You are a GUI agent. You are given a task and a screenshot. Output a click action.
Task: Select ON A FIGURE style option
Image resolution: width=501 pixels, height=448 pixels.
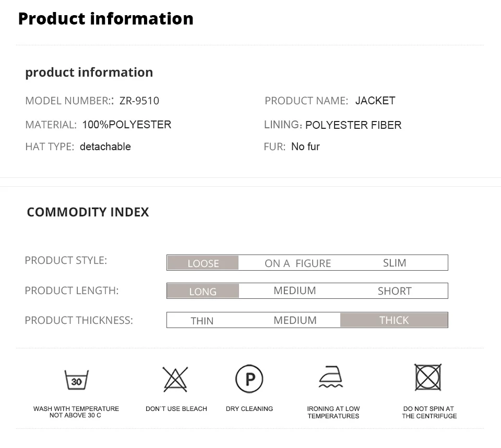point(297,263)
